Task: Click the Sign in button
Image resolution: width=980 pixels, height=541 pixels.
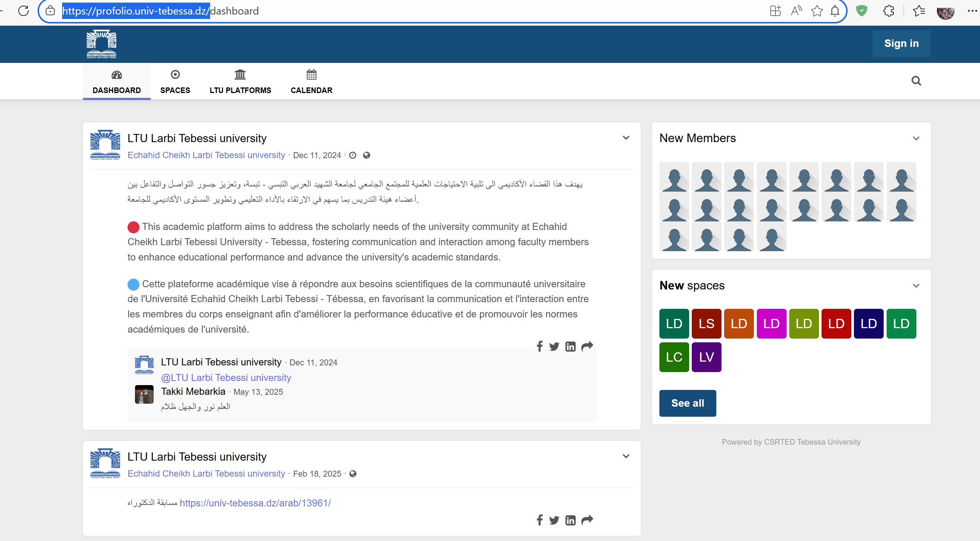Action: pyautogui.click(x=901, y=44)
